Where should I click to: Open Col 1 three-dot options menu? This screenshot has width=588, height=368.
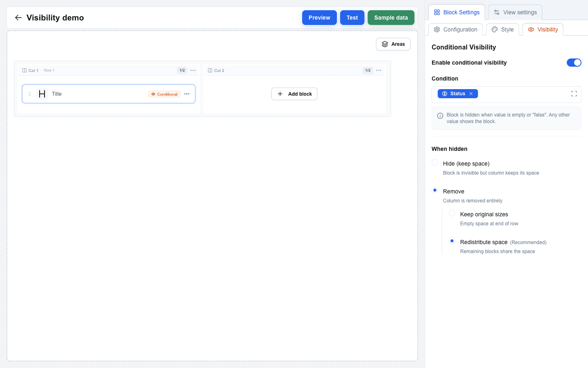click(193, 70)
